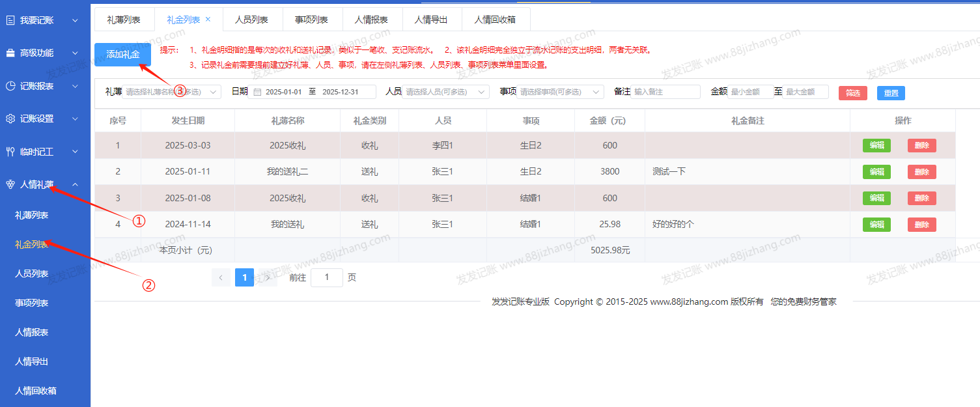Image resolution: width=980 pixels, height=407 pixels.
Task: Expand the 高级功能 menu chevron
Action: [75, 53]
